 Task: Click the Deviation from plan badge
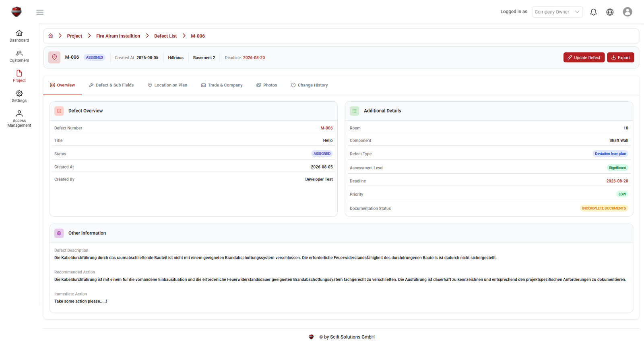(610, 154)
